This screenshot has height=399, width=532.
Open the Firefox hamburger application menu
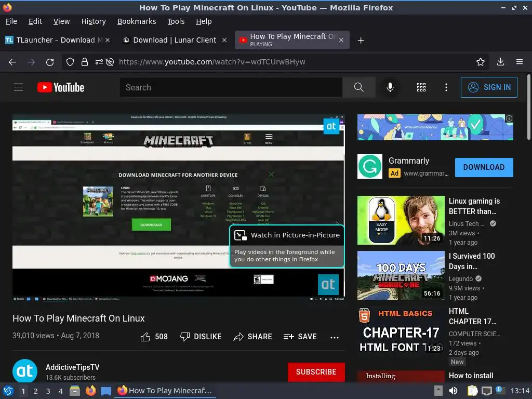click(x=520, y=62)
